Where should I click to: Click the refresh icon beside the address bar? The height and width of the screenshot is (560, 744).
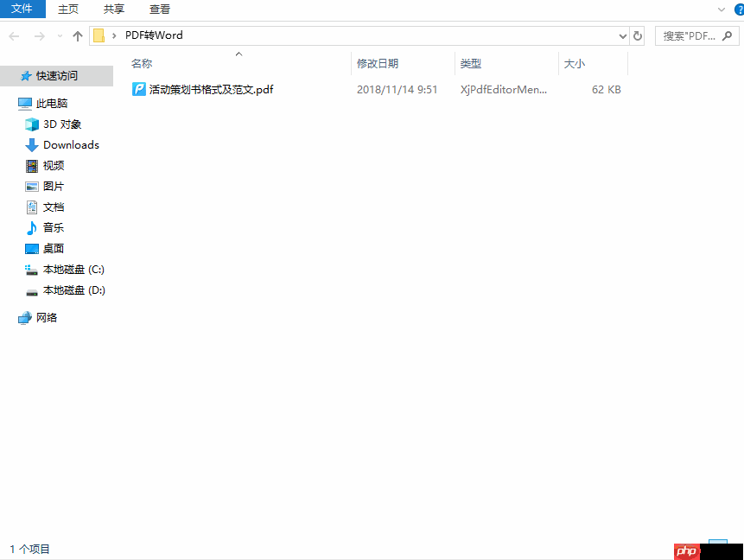click(637, 35)
